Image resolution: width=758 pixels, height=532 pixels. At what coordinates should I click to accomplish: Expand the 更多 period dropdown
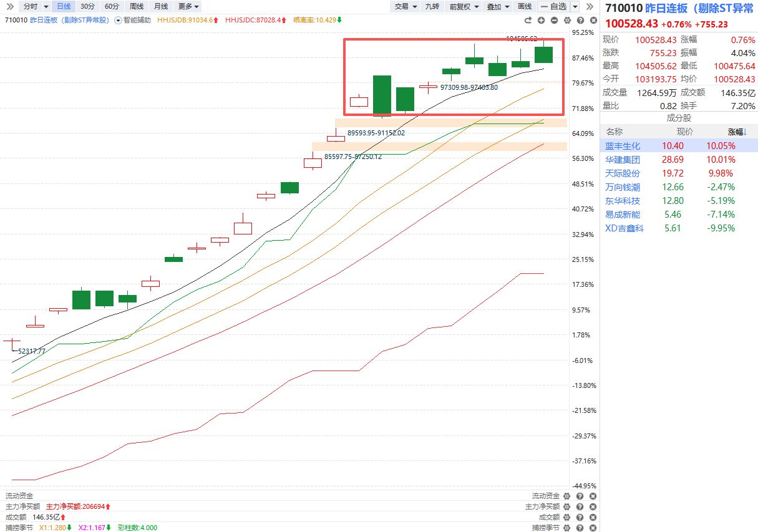coord(188,6)
